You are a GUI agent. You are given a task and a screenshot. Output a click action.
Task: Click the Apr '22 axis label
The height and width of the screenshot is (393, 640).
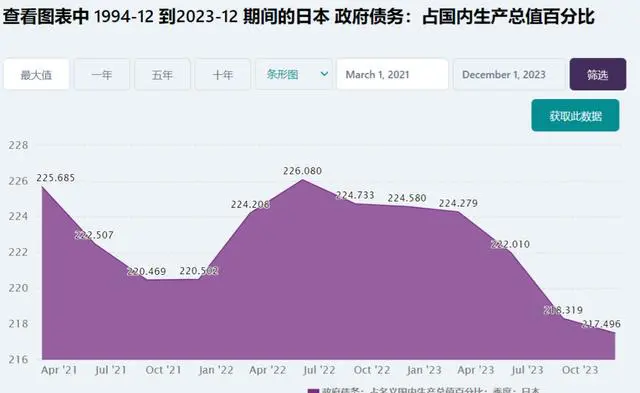[x=267, y=370]
